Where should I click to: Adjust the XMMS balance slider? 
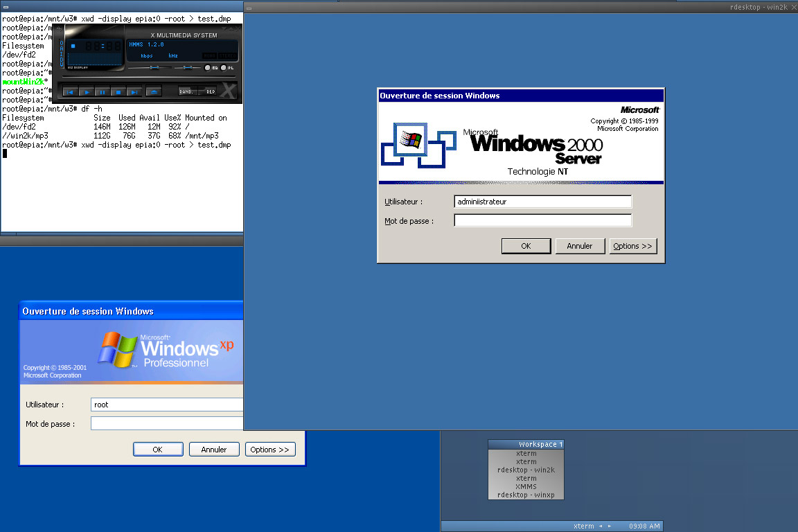[187, 68]
